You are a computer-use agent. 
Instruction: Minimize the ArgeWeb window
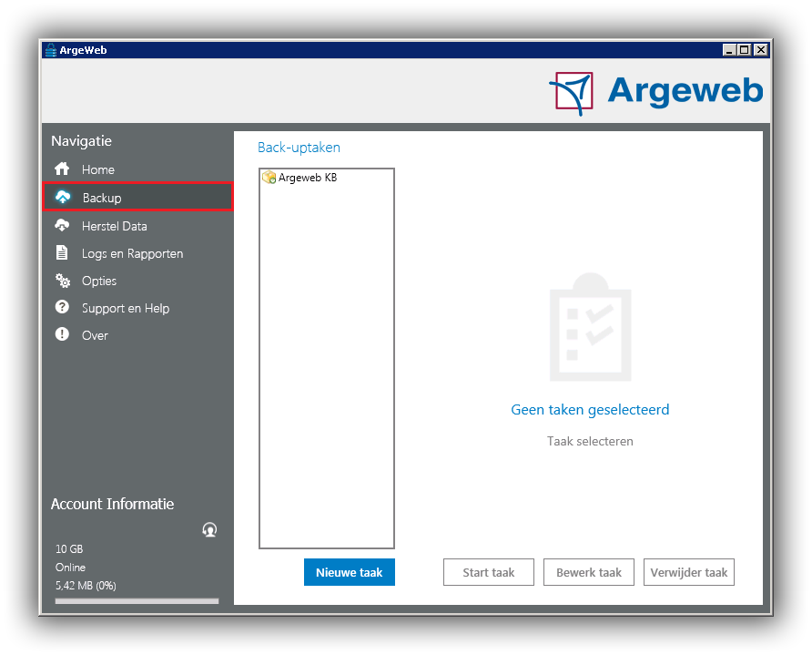[x=729, y=50]
